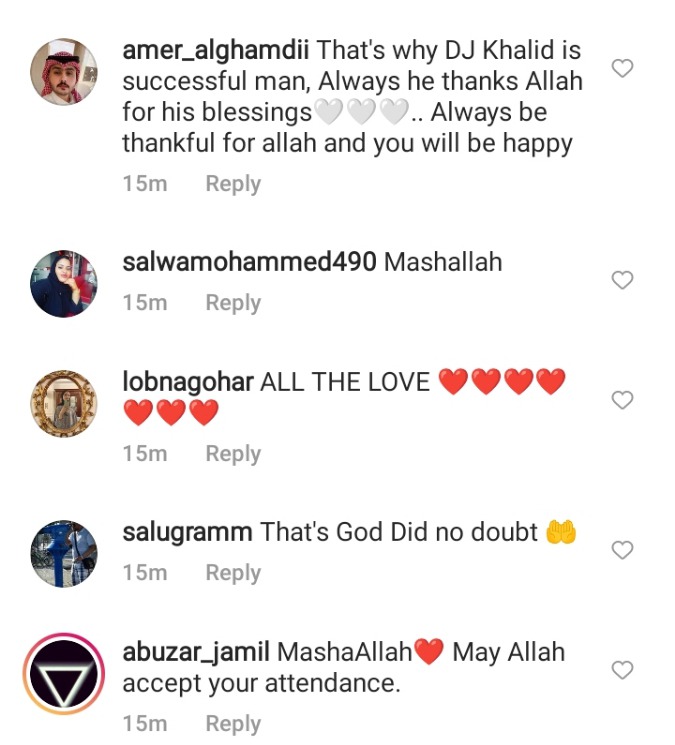
Task: Reply to amer_alghamdii's comment
Action: click(233, 184)
